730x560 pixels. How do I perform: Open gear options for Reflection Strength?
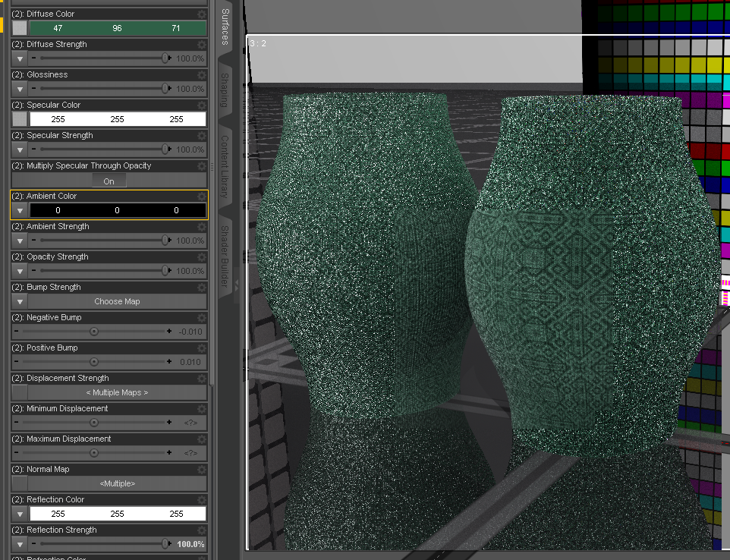[x=202, y=530]
